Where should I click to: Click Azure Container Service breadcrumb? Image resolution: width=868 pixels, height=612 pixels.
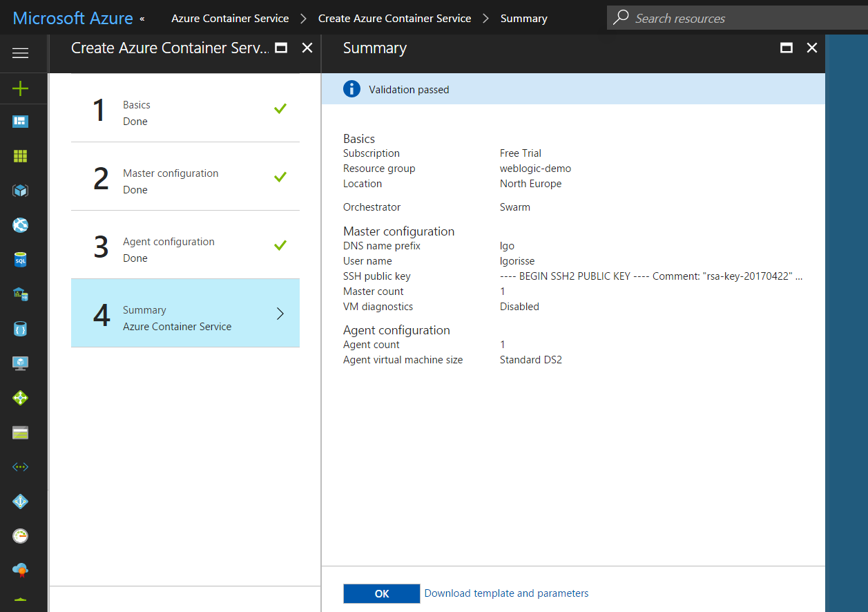(230, 19)
